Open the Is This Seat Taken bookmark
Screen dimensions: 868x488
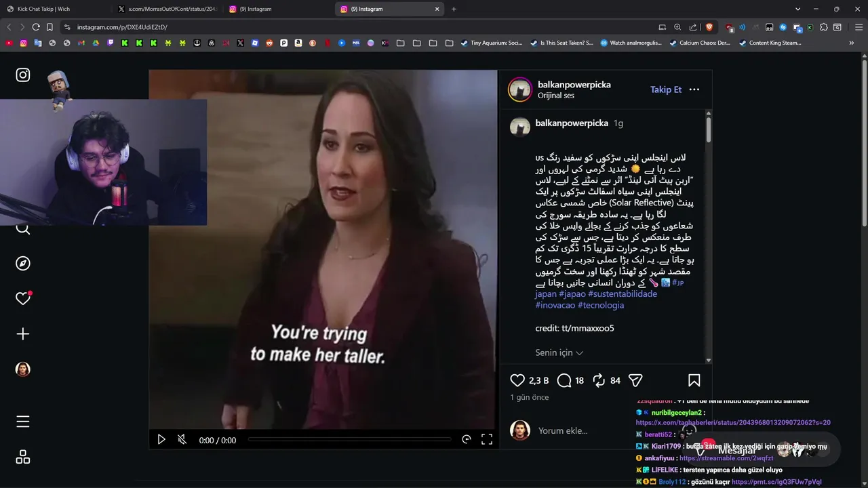(x=561, y=43)
